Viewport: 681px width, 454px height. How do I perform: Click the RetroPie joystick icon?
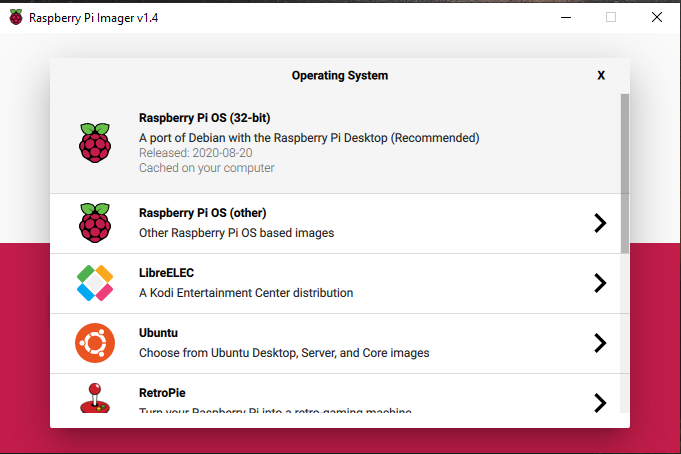tap(95, 398)
